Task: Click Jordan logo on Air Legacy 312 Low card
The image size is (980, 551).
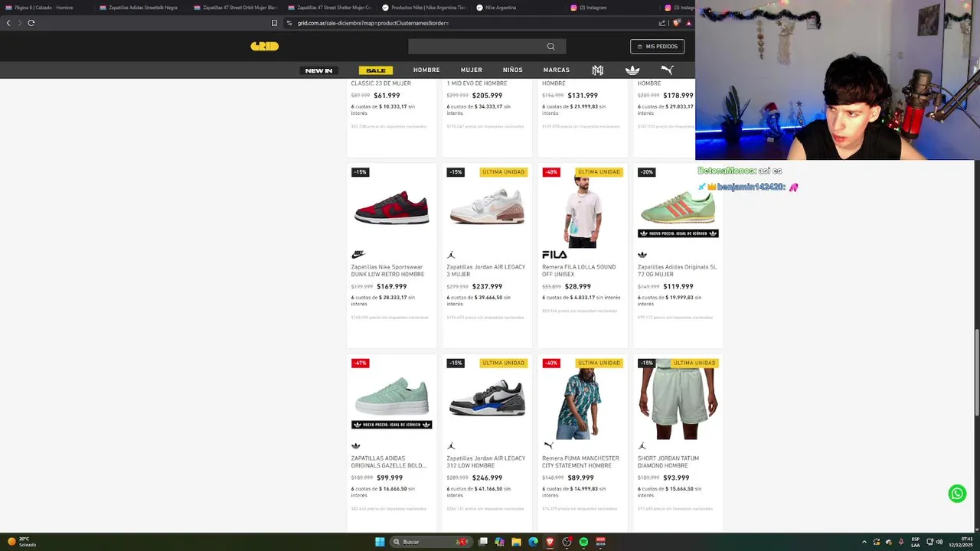Action: click(451, 446)
